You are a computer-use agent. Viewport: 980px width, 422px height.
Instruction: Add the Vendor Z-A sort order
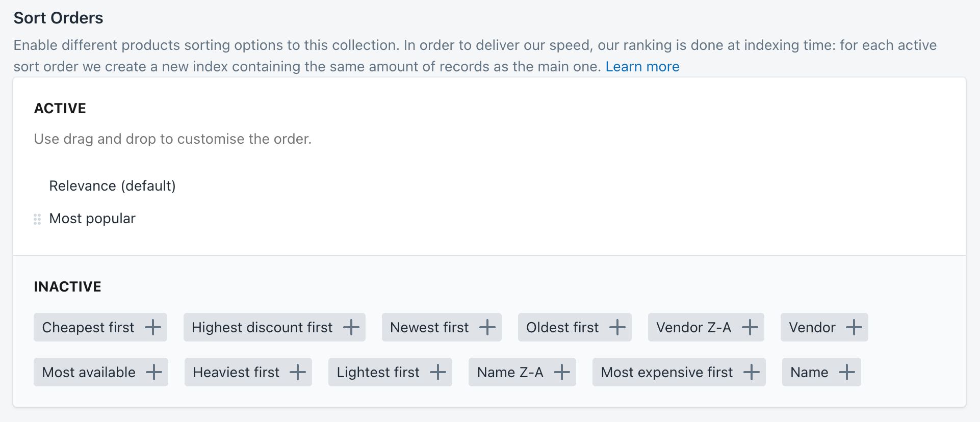click(x=749, y=327)
